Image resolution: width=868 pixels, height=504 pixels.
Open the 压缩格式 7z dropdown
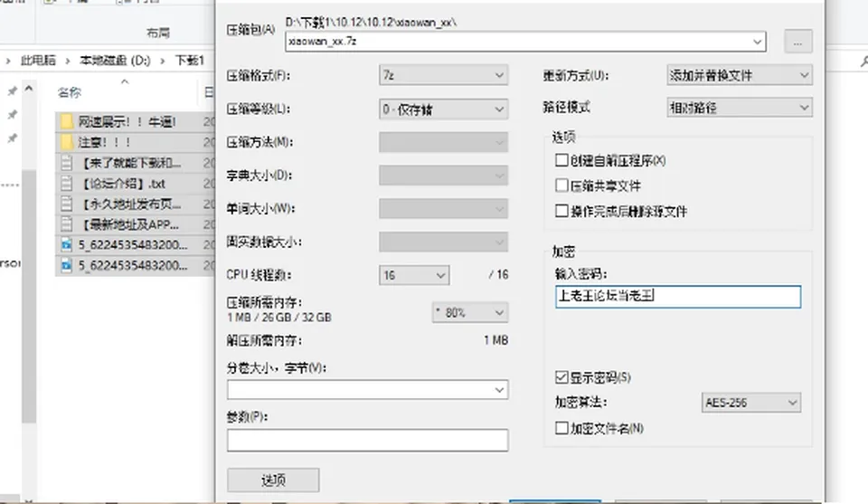(x=443, y=75)
